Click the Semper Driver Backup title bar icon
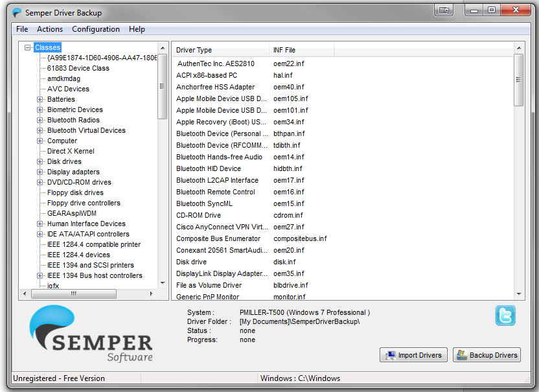Viewport: 539px width, 392px height. [17, 13]
